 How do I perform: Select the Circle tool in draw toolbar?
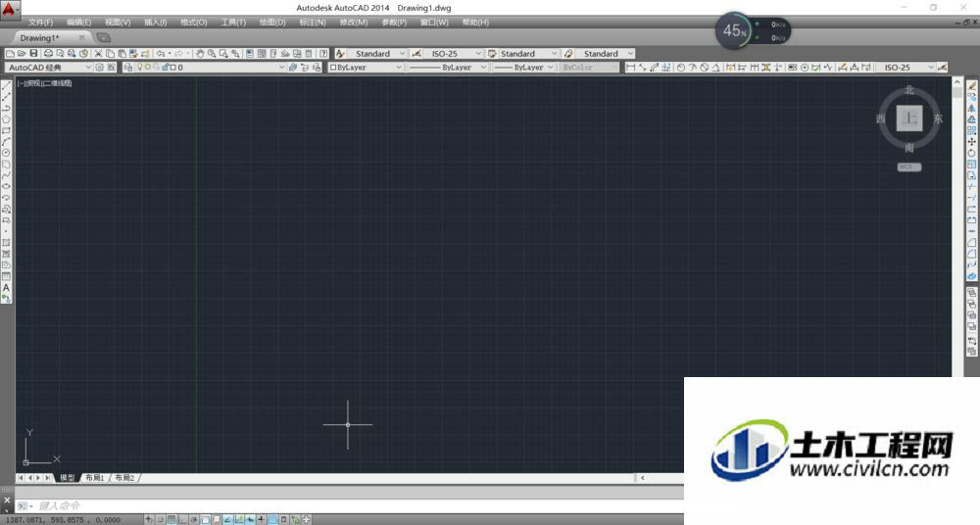[6, 153]
